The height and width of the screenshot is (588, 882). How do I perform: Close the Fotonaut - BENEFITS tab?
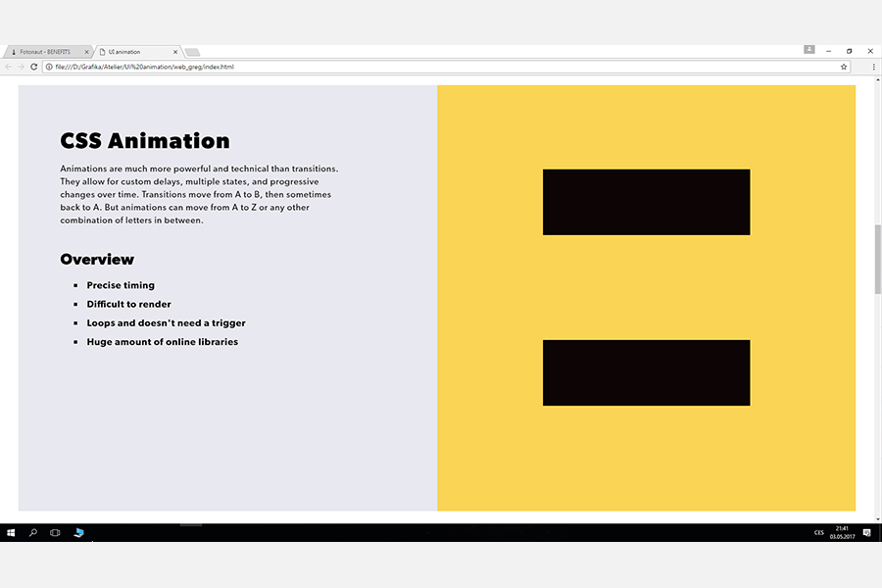tap(87, 52)
